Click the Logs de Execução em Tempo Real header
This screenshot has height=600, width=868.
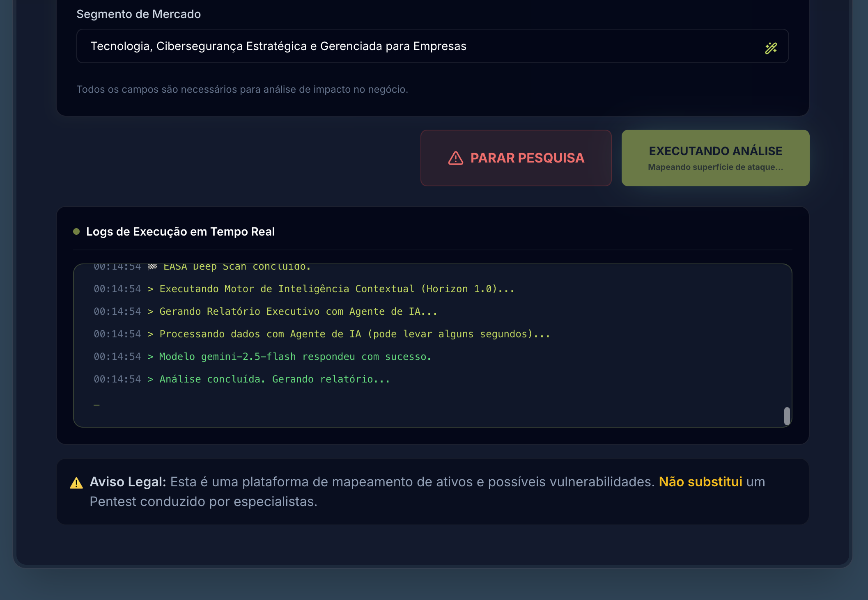click(181, 231)
